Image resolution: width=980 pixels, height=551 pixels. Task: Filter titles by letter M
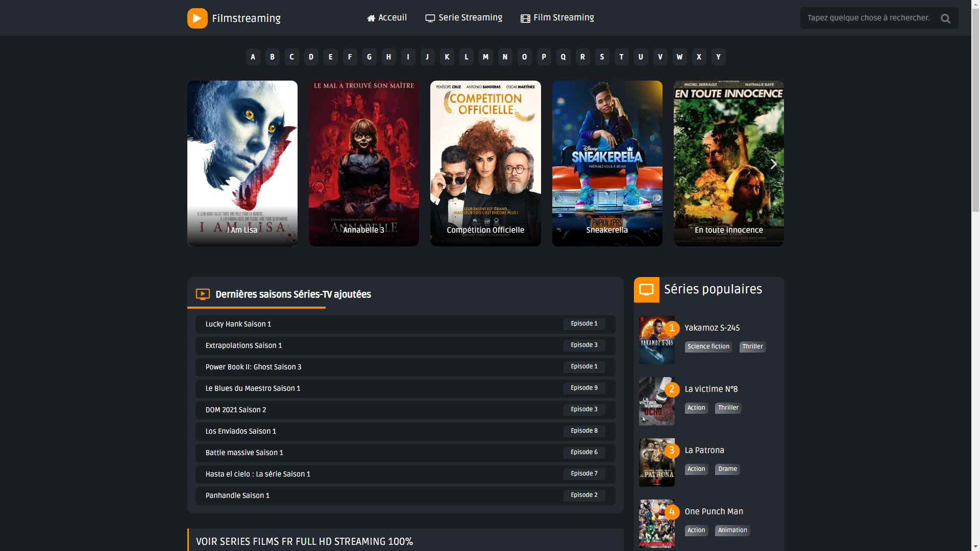[x=485, y=57]
